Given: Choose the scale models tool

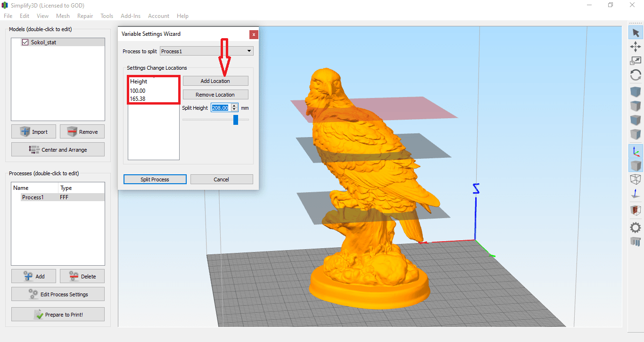Looking at the screenshot, I should [x=635, y=60].
